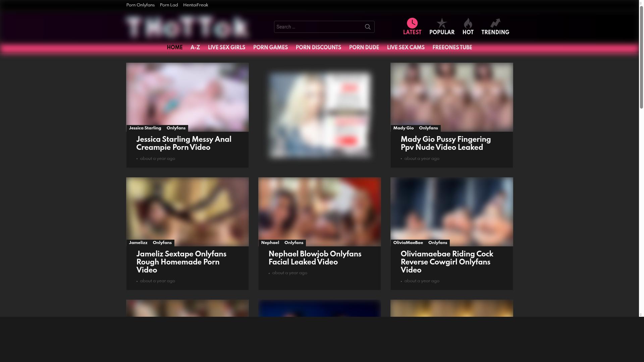Click inside the Search input field
This screenshot has width=644, height=362.
[319, 27]
